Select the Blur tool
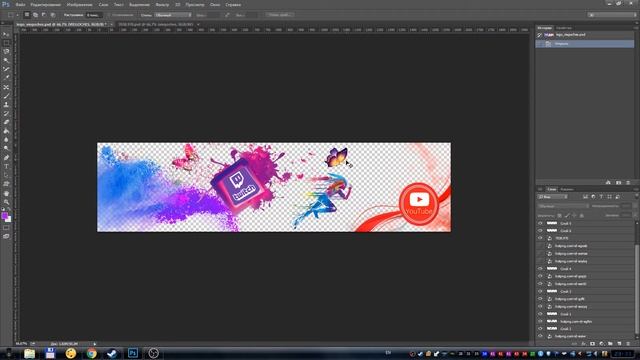The height and width of the screenshot is (360, 640). tap(6, 140)
